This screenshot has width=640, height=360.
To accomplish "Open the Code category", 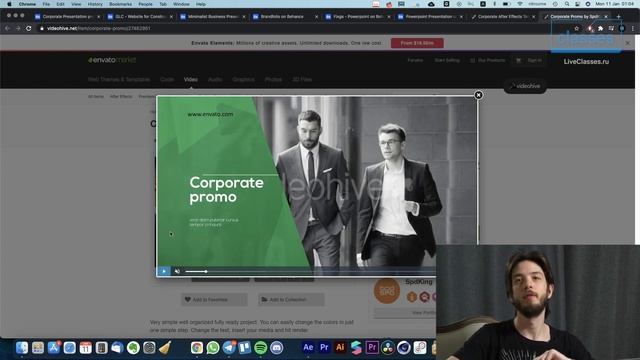I will (167, 80).
